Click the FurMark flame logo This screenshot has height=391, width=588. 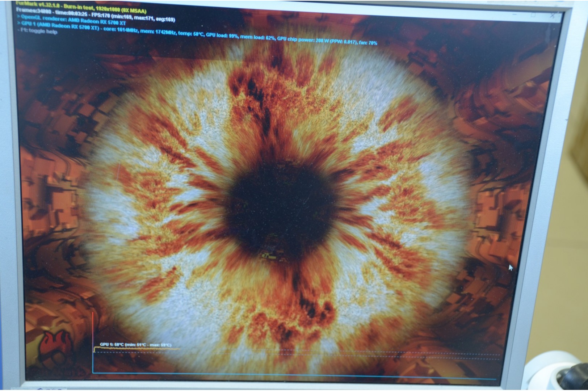(x=57, y=349)
